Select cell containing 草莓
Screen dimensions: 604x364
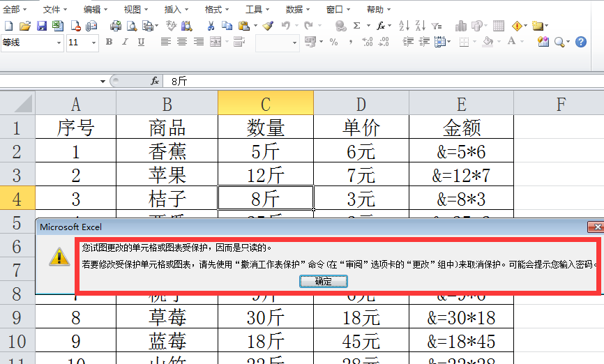click(x=167, y=317)
